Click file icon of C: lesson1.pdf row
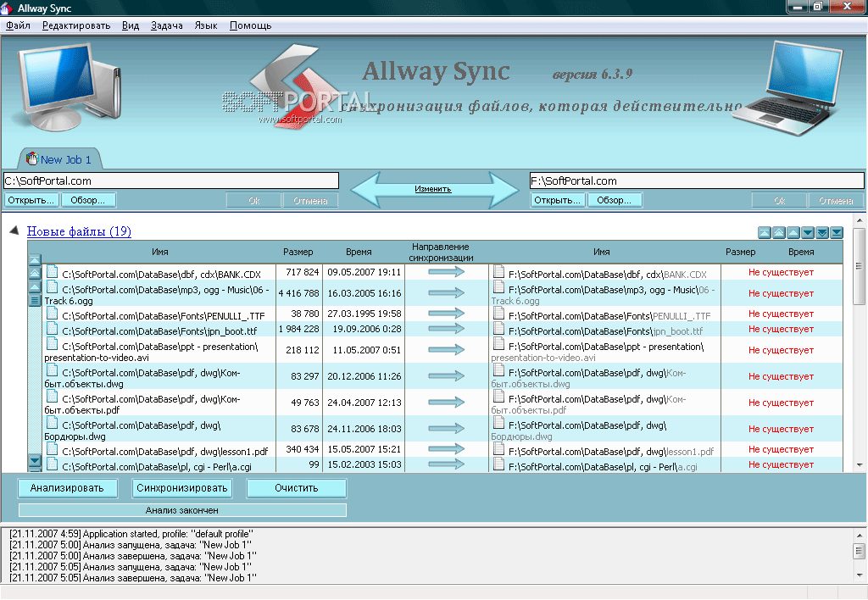Image resolution: width=868 pixels, height=600 pixels. [52, 448]
